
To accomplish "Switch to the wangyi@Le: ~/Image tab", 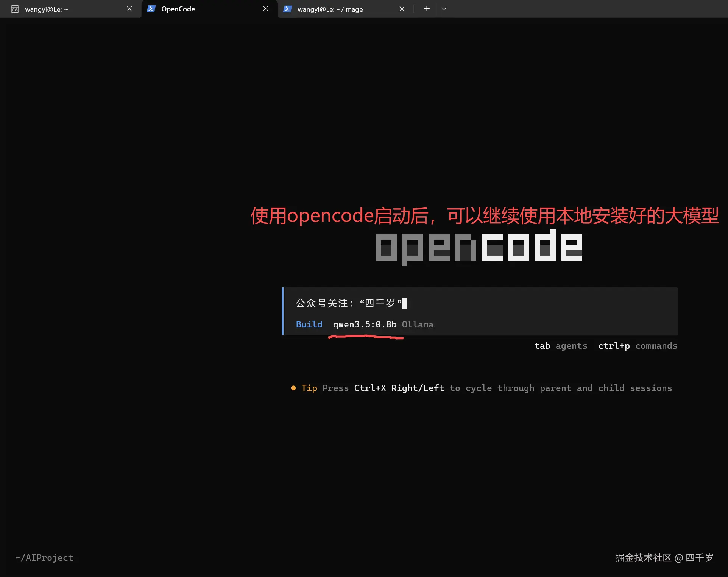I will (330, 9).
